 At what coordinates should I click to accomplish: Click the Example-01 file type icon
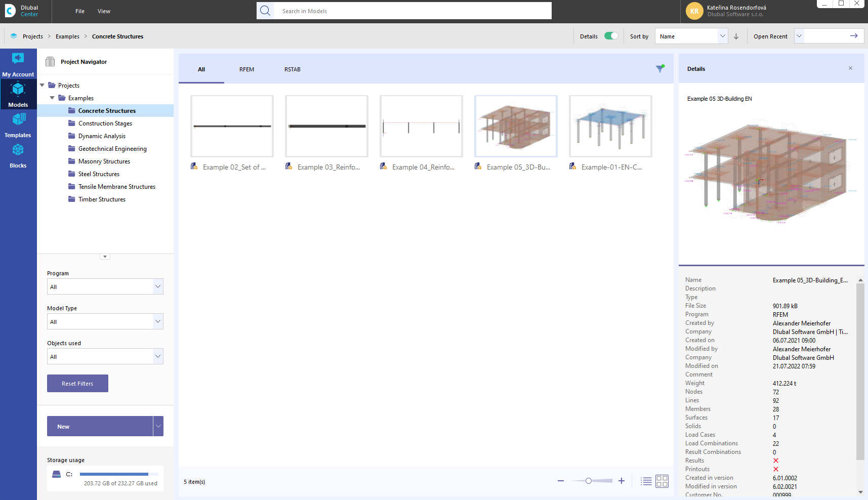coord(572,166)
